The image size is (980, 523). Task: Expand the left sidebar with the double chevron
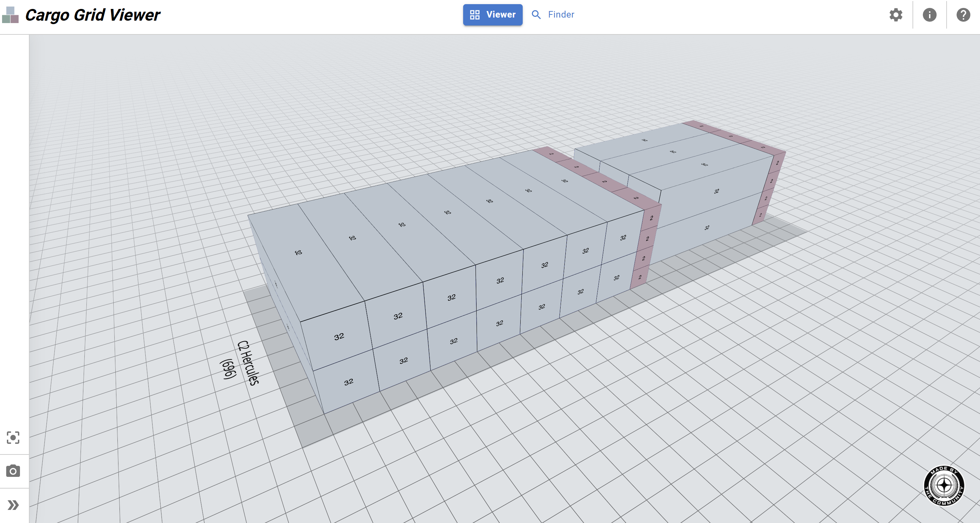point(14,505)
